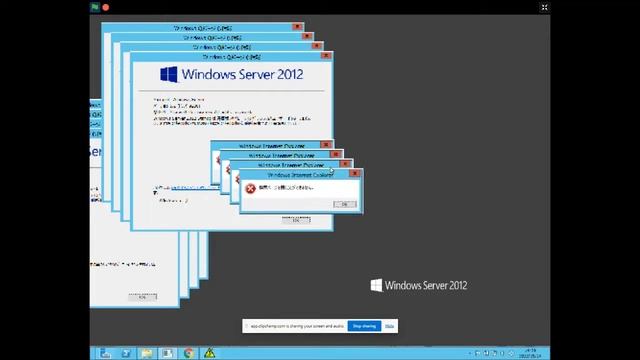Click OK in the front Windows Server 2012 about dialog
The width and height of the screenshot is (640, 360).
[296, 220]
